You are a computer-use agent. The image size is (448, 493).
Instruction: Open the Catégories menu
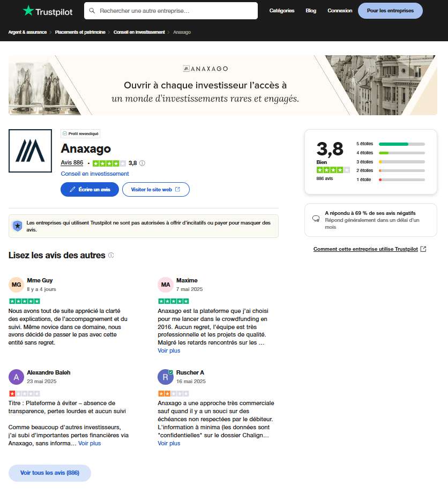281,10
